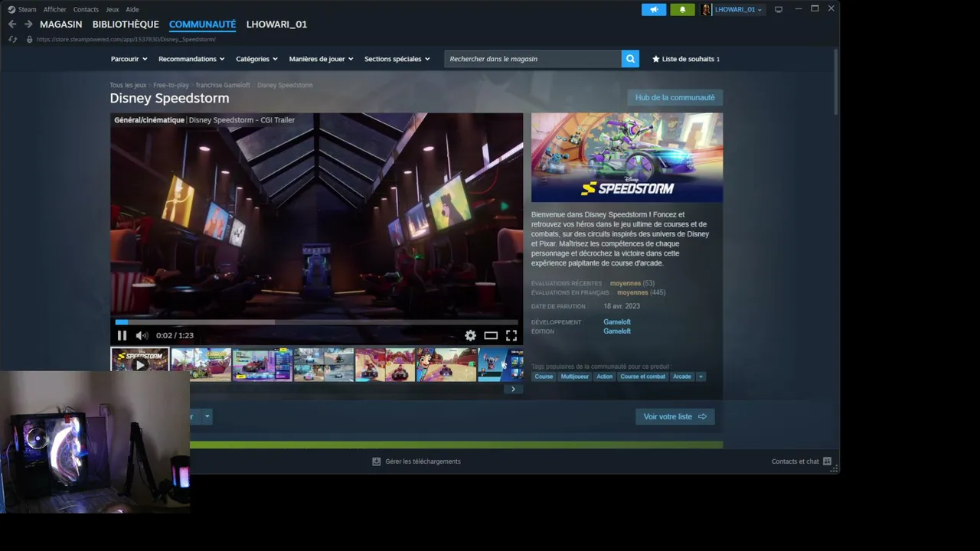Open the dropdown arrow left of Voir votre liste

[207, 416]
